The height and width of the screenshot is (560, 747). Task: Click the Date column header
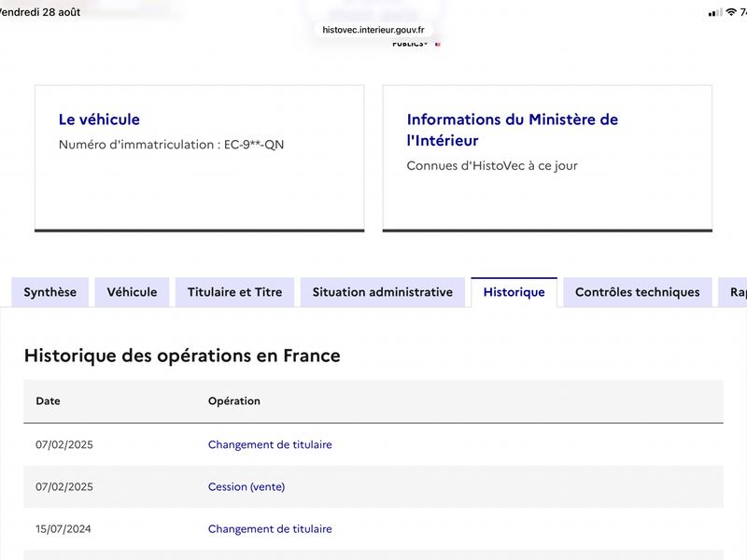click(49, 401)
